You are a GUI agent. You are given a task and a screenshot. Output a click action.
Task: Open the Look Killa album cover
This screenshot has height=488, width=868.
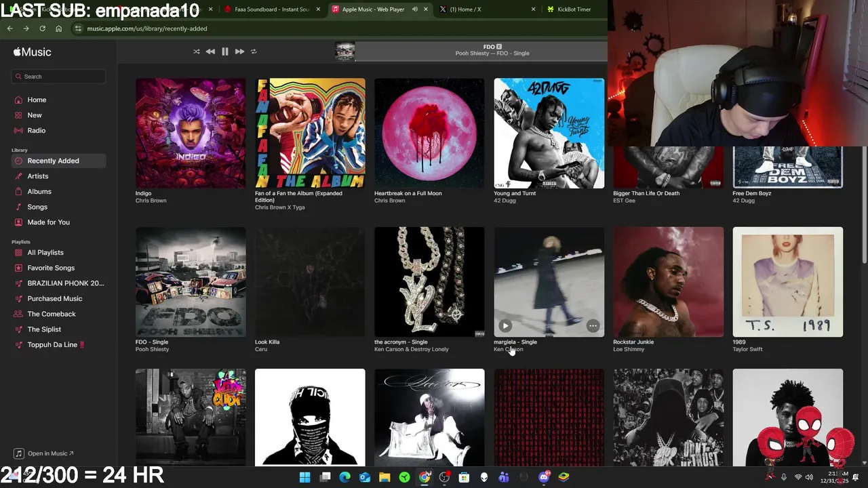(310, 282)
